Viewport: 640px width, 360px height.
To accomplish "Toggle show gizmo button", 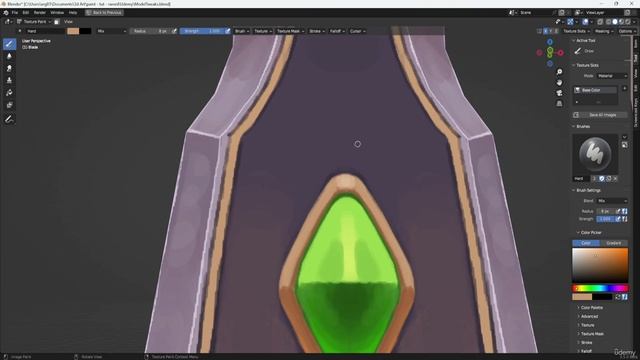I will point(570,22).
